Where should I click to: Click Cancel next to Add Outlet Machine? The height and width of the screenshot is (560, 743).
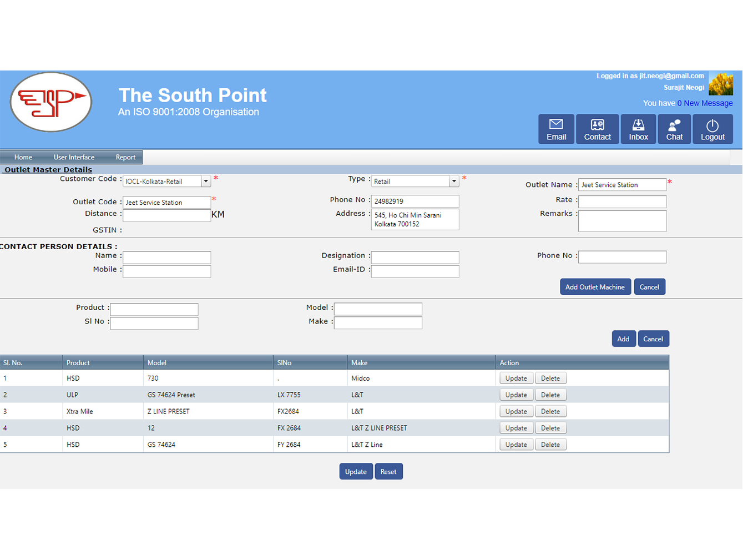649,287
